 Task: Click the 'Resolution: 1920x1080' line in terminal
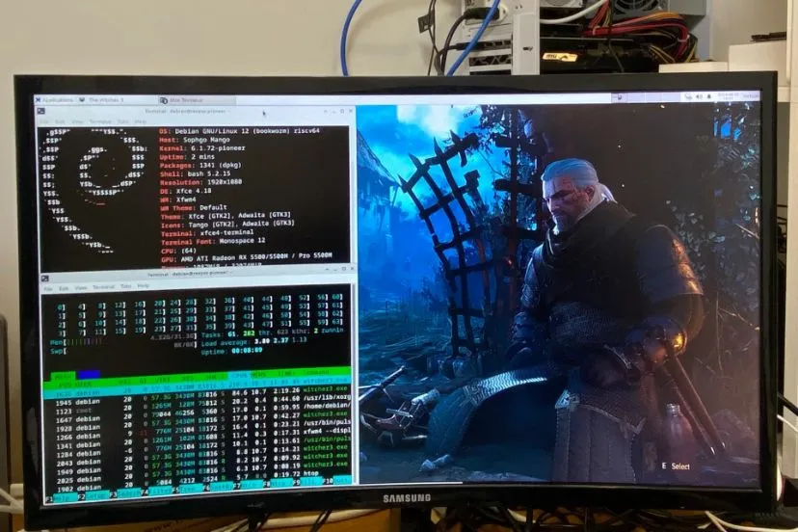pos(200,182)
